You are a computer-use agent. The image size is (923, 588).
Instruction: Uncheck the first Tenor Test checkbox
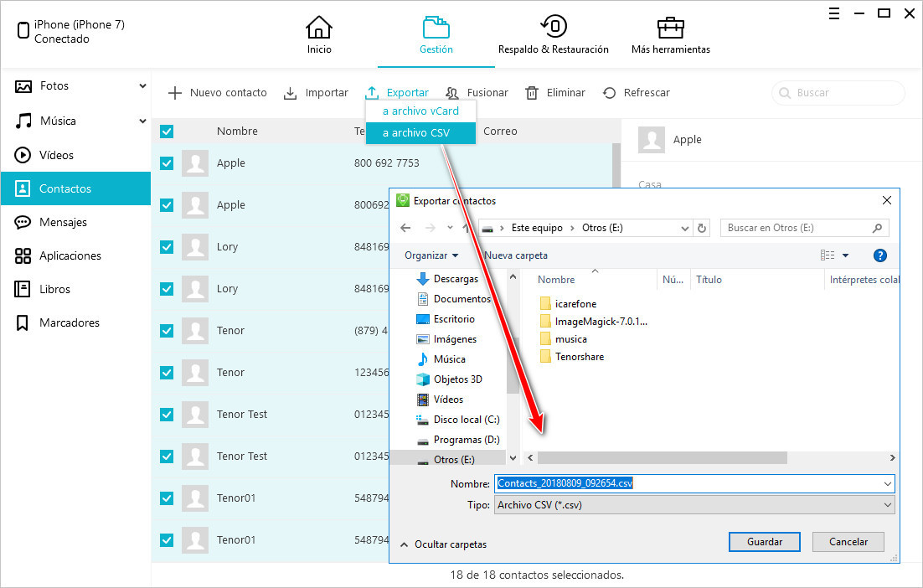pos(167,415)
